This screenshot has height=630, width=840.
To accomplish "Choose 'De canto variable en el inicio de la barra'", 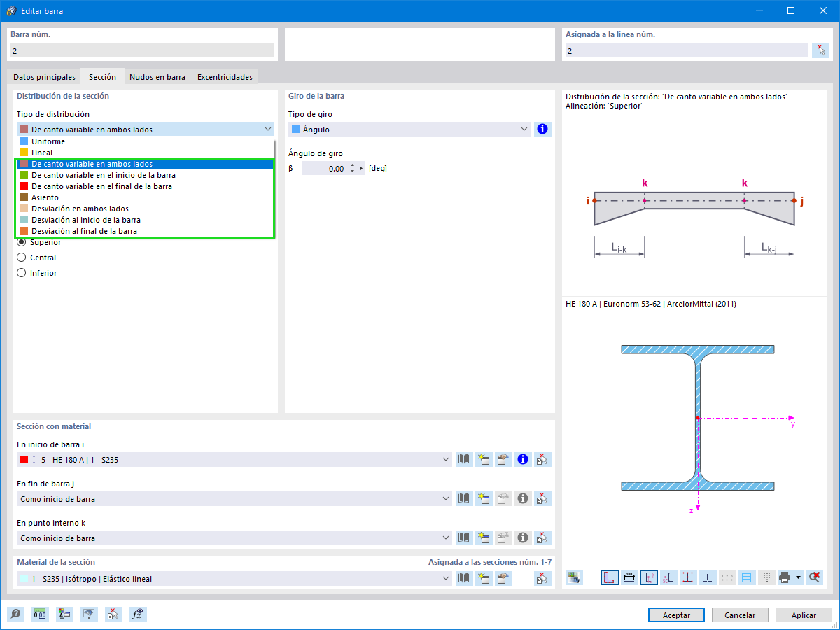I will point(145,175).
